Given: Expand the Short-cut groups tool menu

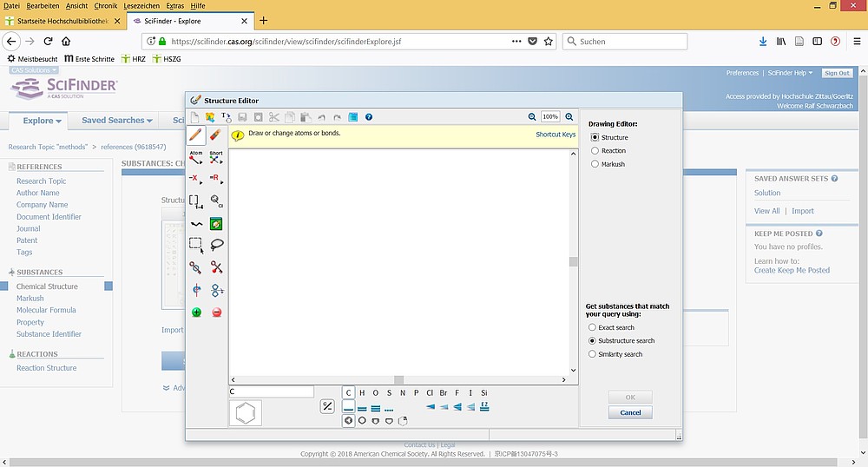Looking at the screenshot, I should pos(216,158).
